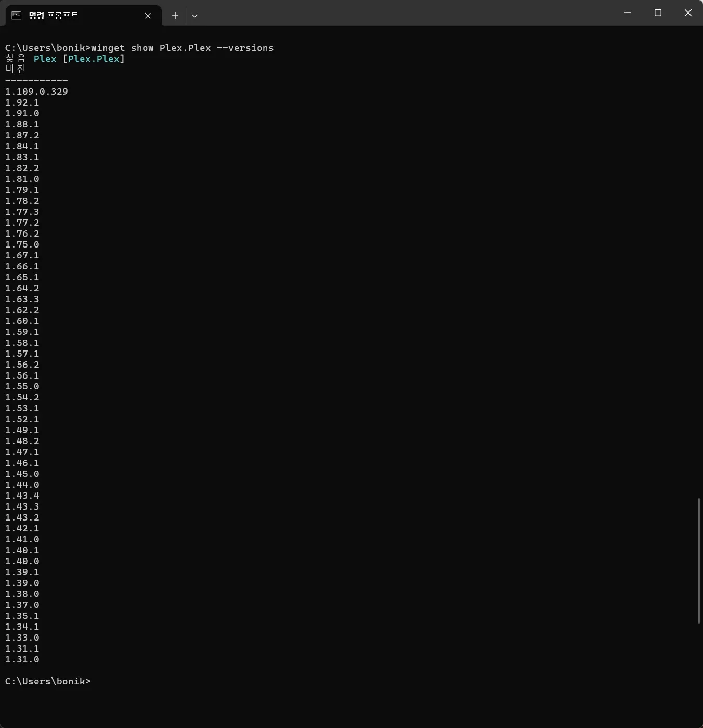Click the vertical scrollbar thumb
703x728 pixels.
699,561
